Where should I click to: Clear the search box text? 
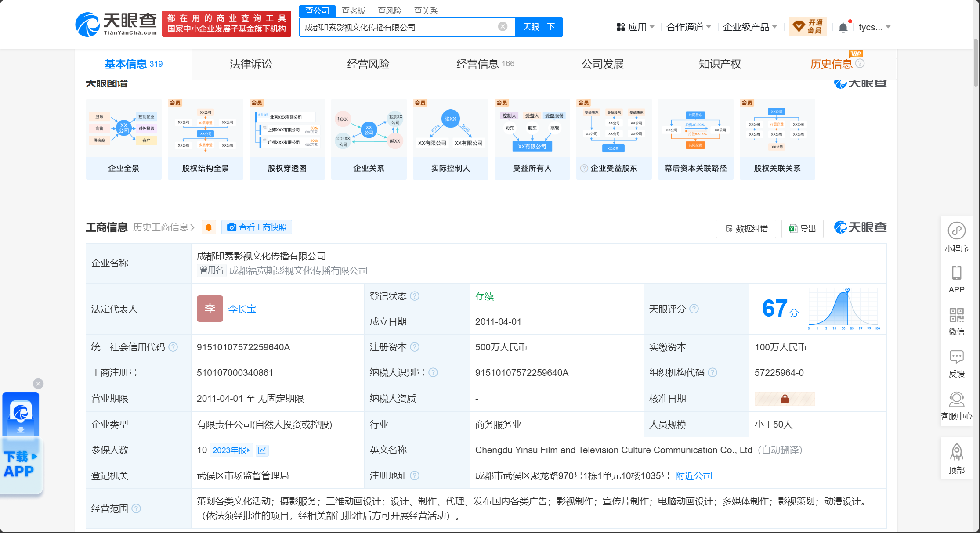click(x=503, y=27)
